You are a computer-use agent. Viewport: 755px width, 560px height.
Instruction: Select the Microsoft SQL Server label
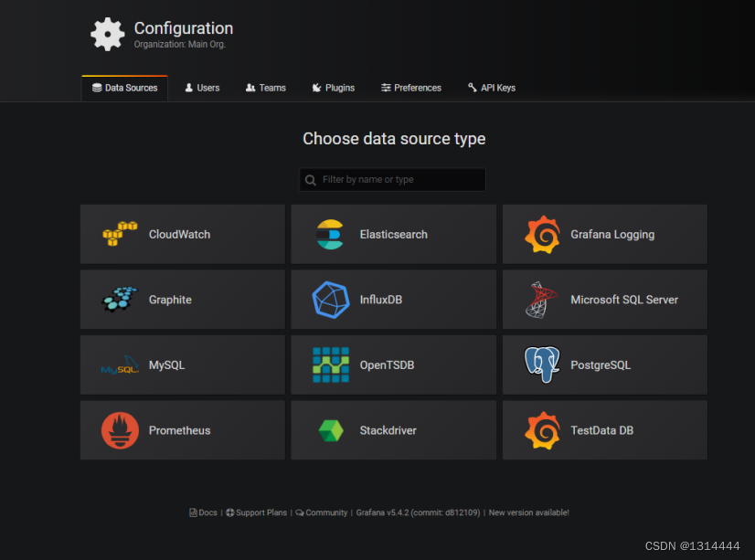pos(624,300)
